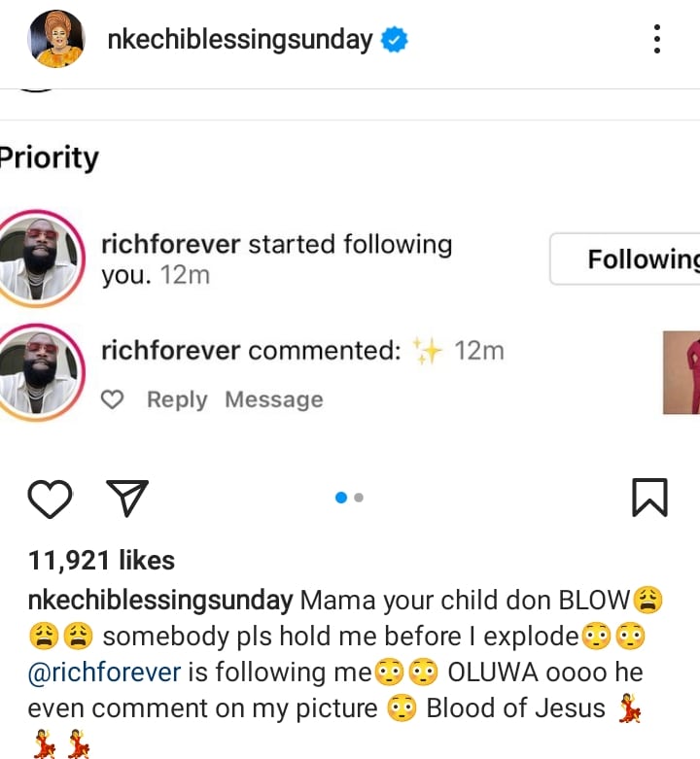This screenshot has width=700, height=759.
Task: Open richforever username in the follow notification
Action: [x=171, y=244]
